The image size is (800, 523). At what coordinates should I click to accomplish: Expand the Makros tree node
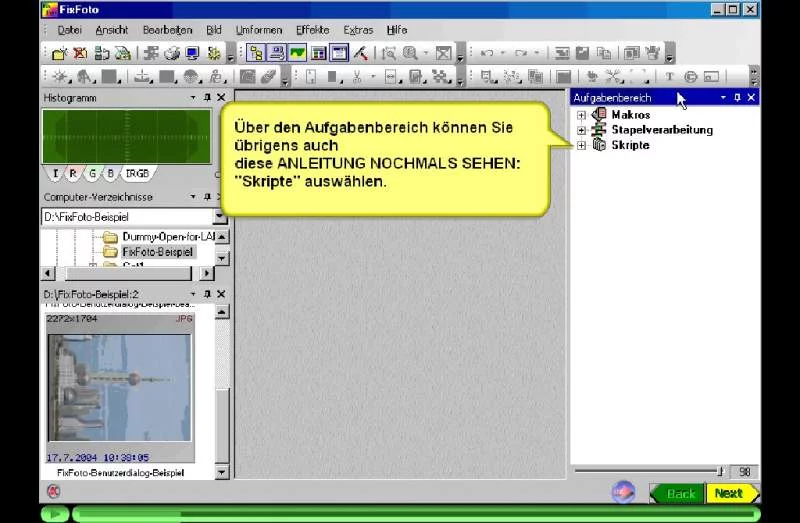[581, 115]
